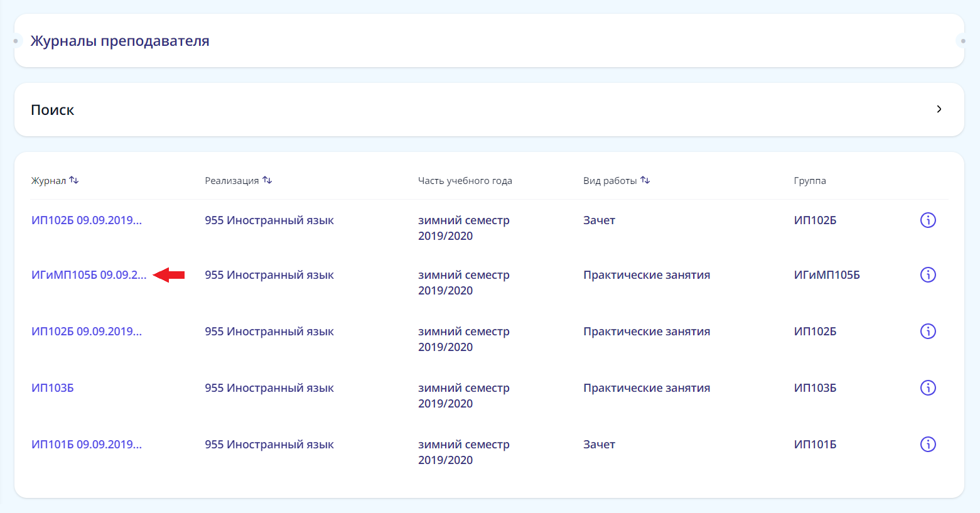Open the info icon for group ИП103Б
The height and width of the screenshot is (513, 980).
pos(927,388)
